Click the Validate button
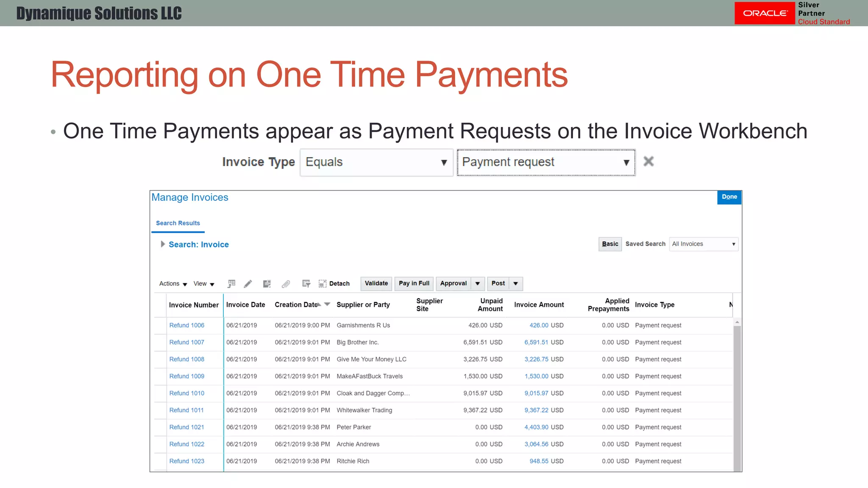 tap(376, 283)
